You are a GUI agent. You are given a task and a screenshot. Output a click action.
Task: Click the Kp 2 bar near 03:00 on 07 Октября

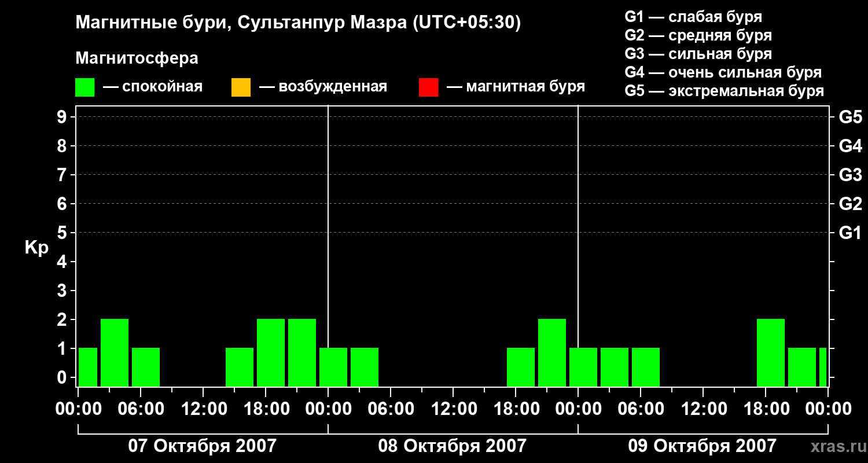coord(115,352)
